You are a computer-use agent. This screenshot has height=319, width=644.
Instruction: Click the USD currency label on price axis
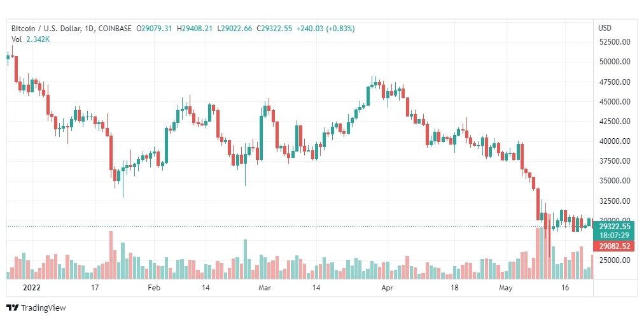pos(605,28)
